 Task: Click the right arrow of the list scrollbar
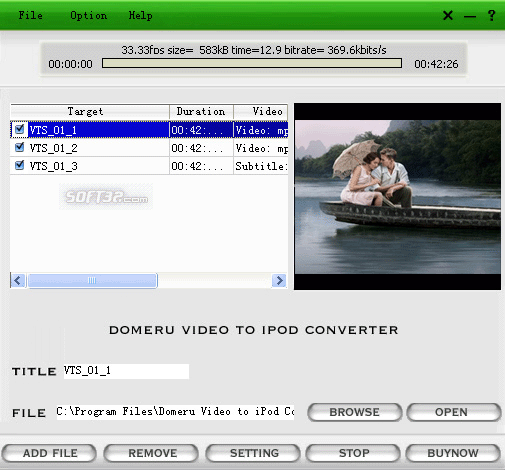[279, 280]
